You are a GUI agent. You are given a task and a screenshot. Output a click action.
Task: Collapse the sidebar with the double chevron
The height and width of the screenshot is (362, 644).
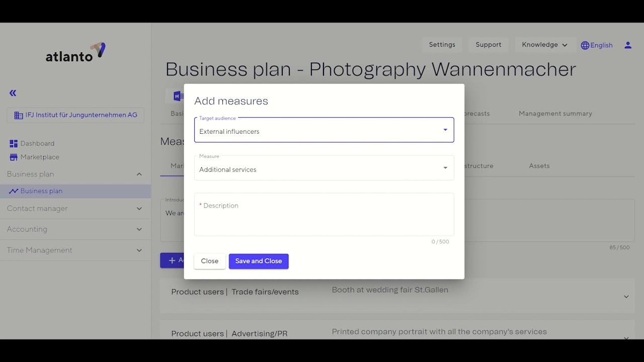coord(12,93)
